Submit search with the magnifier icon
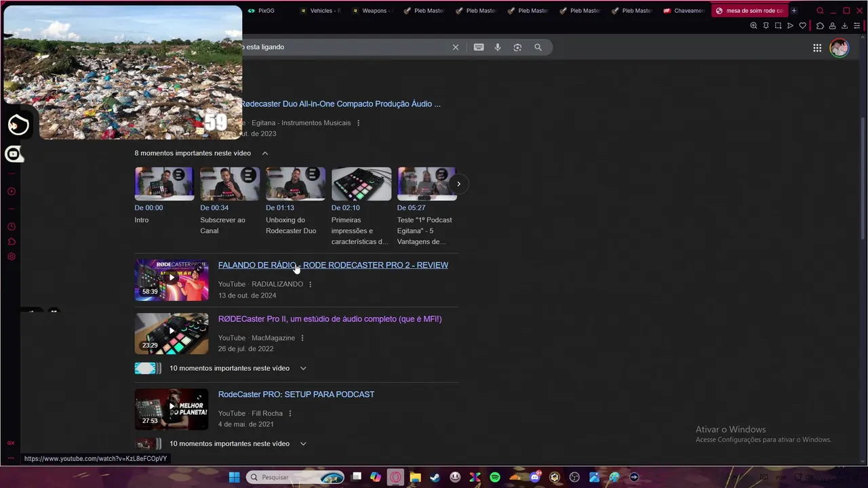This screenshot has width=868, height=488. pyautogui.click(x=538, y=47)
